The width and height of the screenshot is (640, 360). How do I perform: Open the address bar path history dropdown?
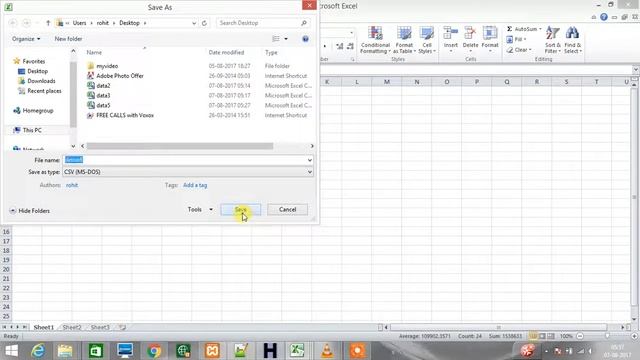[x=194, y=23]
